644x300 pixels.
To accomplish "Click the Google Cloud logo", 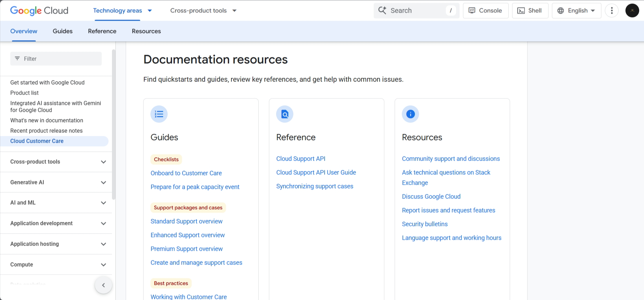I will point(39,11).
